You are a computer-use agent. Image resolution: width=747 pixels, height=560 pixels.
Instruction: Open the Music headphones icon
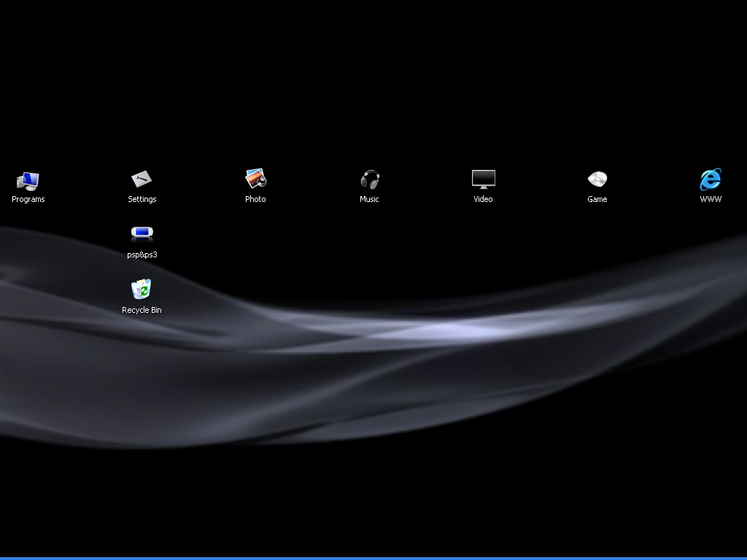coord(370,179)
